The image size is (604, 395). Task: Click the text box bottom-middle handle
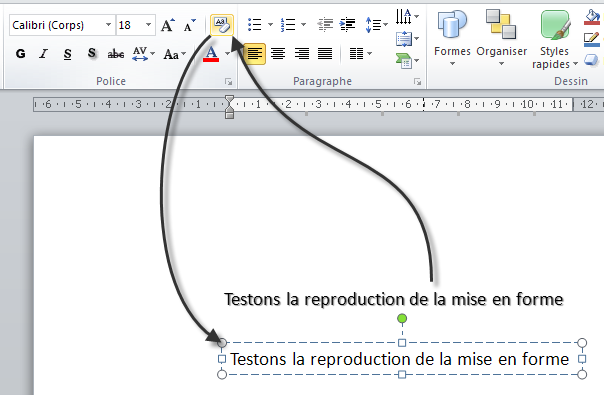(x=402, y=374)
